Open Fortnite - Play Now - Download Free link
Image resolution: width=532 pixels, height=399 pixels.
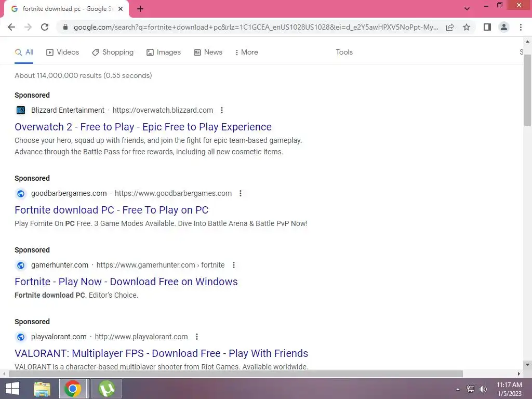[126, 282]
